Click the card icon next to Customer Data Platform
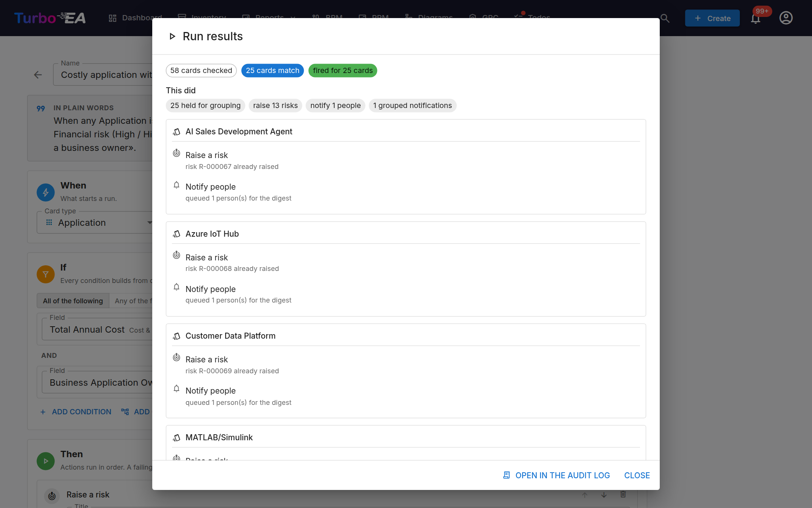This screenshot has height=508, width=812. click(x=177, y=336)
